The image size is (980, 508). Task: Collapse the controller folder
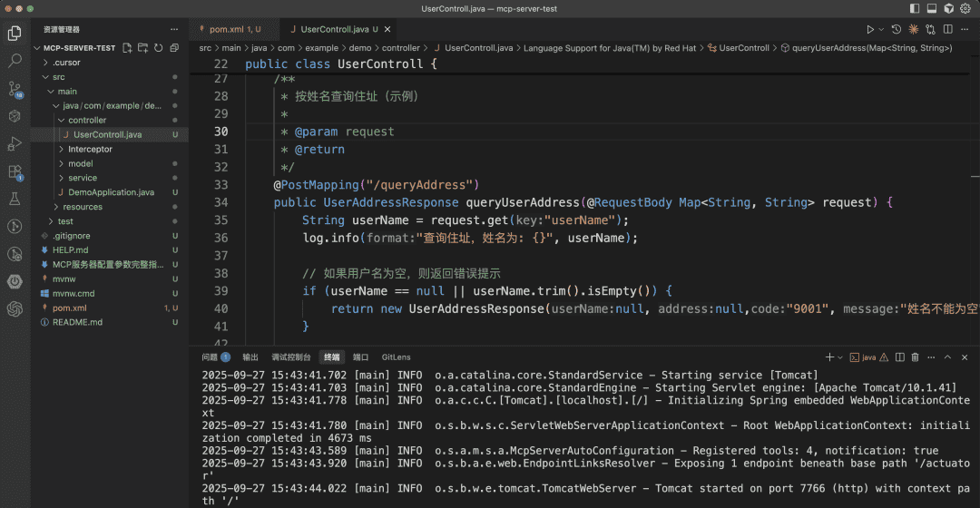click(x=87, y=120)
